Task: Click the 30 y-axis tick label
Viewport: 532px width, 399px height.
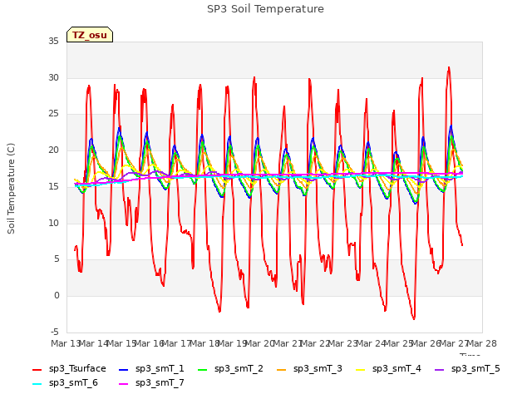Action: pyautogui.click(x=53, y=77)
